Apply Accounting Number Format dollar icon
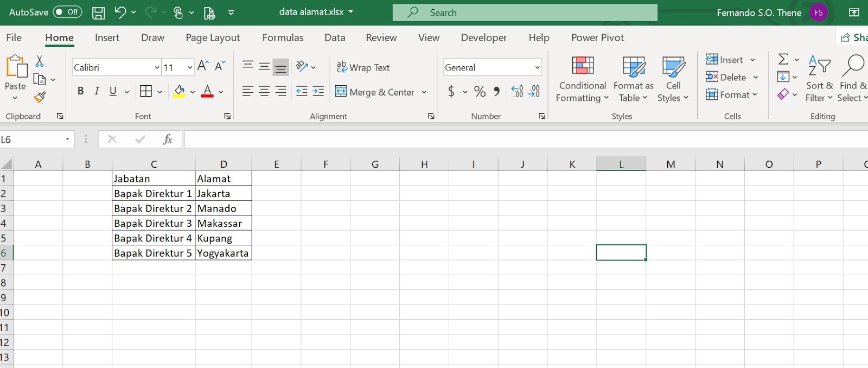 451,91
